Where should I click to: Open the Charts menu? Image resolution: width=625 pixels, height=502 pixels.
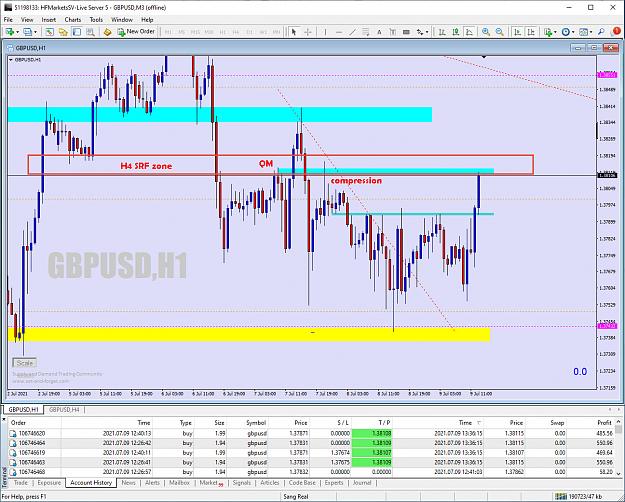coord(73,20)
